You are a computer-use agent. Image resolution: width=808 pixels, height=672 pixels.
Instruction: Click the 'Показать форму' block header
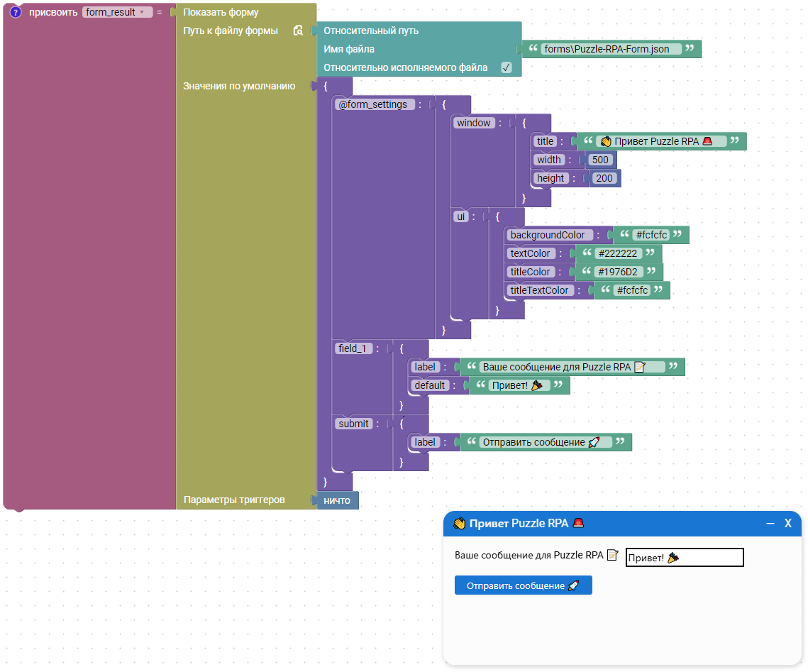(221, 12)
